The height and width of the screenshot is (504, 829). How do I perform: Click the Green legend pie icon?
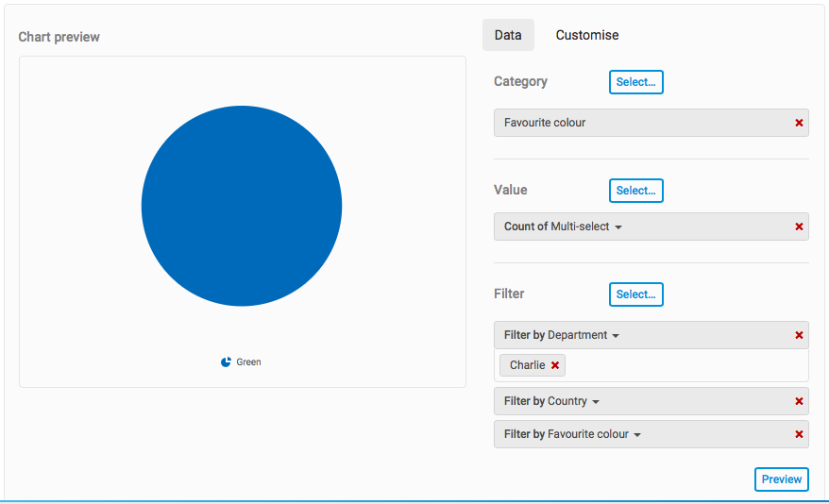tap(226, 362)
